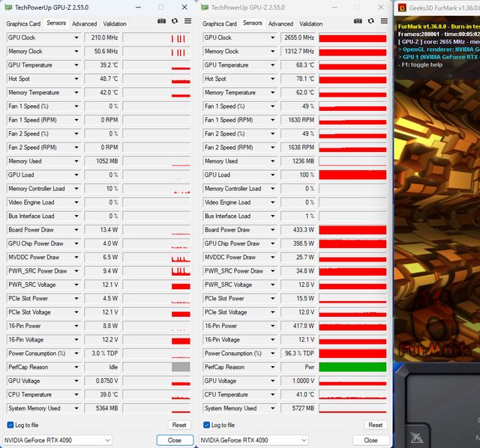Click the GPU-Z app icon in left title bar
This screenshot has height=448, width=480.
pyautogui.click(x=7, y=7)
